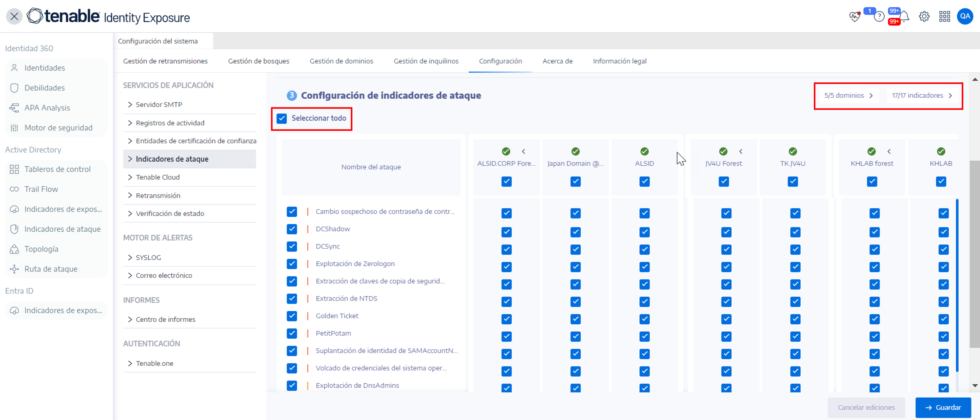Switch to Gestión de inquilinos tab
980x420 pixels.
click(x=426, y=61)
